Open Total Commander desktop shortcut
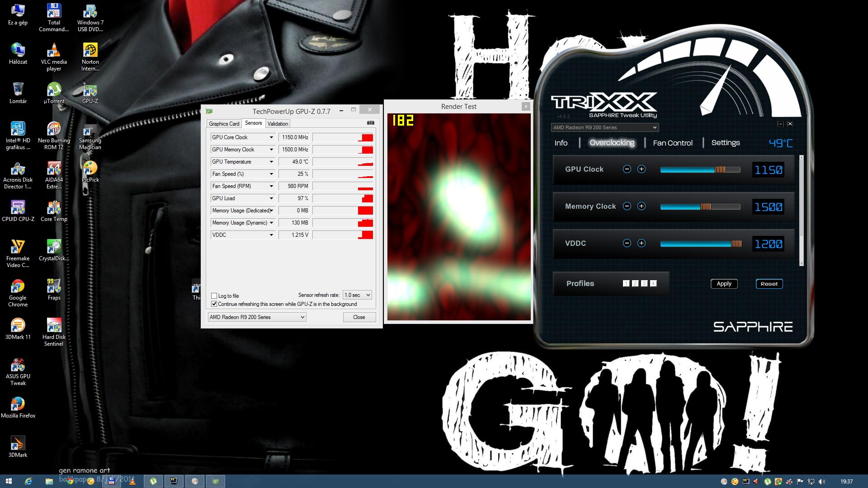 [x=54, y=18]
